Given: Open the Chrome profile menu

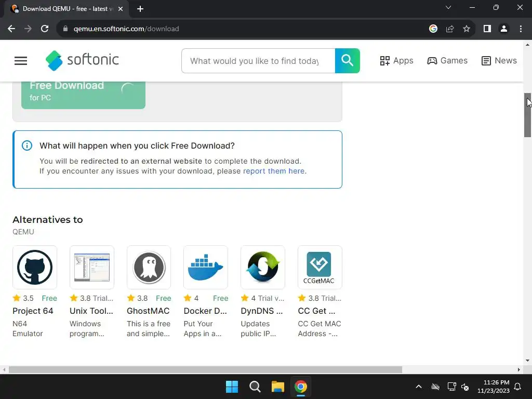Looking at the screenshot, I should 504,29.
